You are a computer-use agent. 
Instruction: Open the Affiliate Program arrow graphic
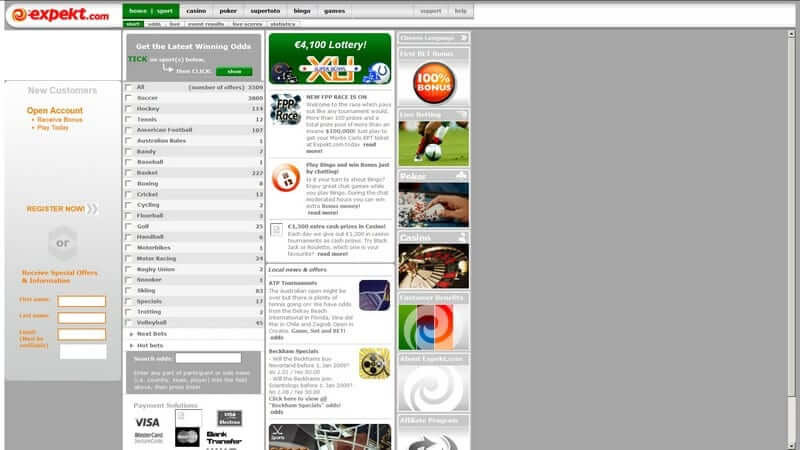434,440
